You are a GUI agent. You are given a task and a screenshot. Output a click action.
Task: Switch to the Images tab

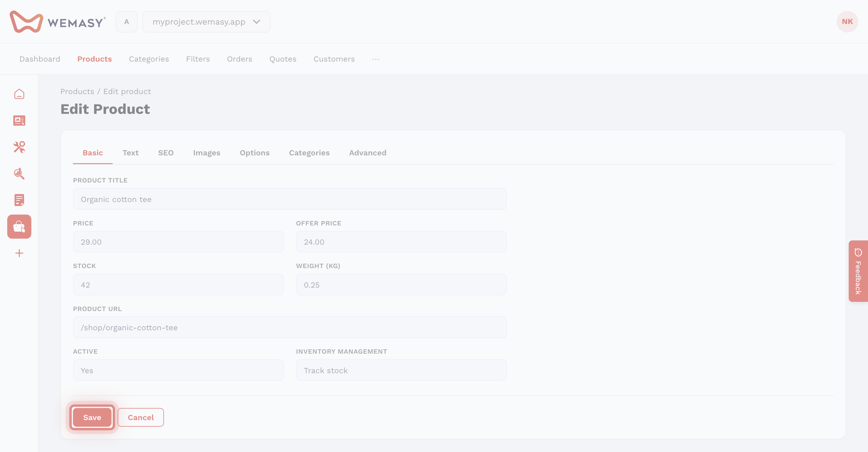pyautogui.click(x=207, y=153)
